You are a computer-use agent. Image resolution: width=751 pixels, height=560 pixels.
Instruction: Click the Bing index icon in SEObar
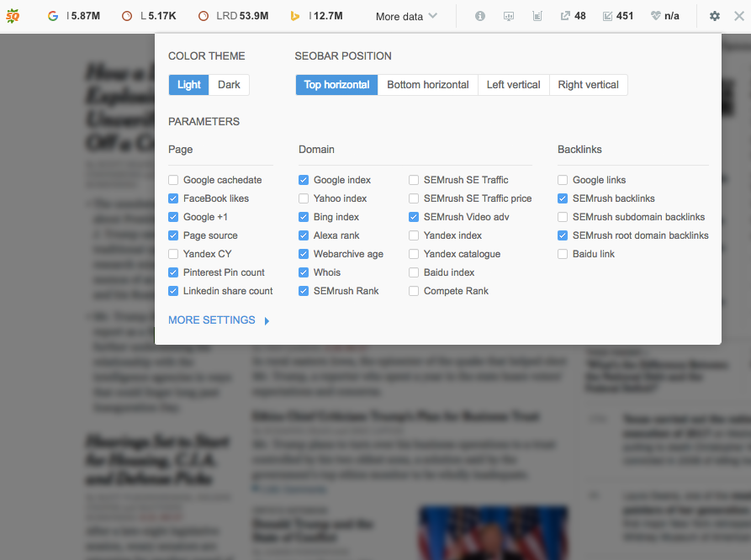tap(295, 16)
